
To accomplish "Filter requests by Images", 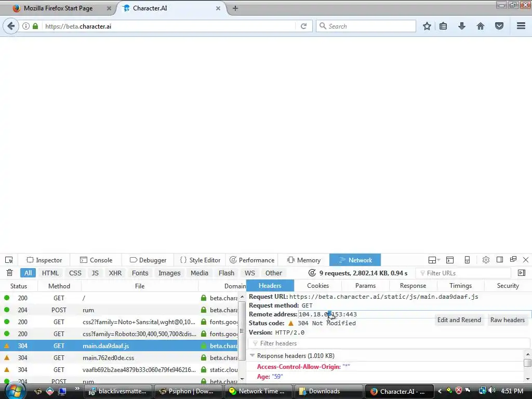I will click(169, 273).
